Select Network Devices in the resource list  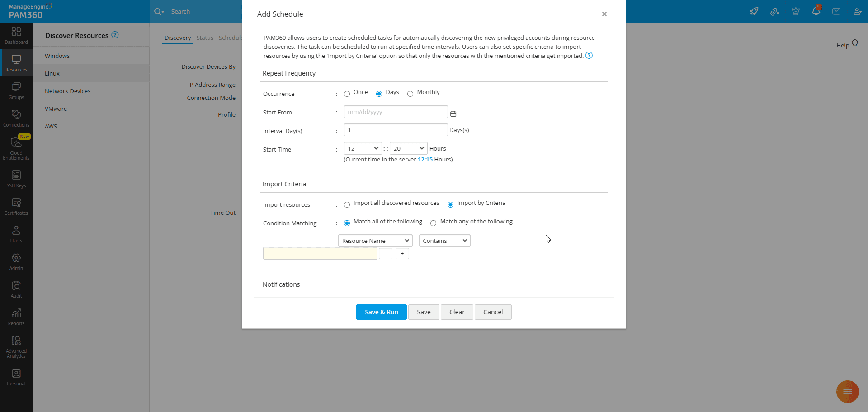[68, 91]
